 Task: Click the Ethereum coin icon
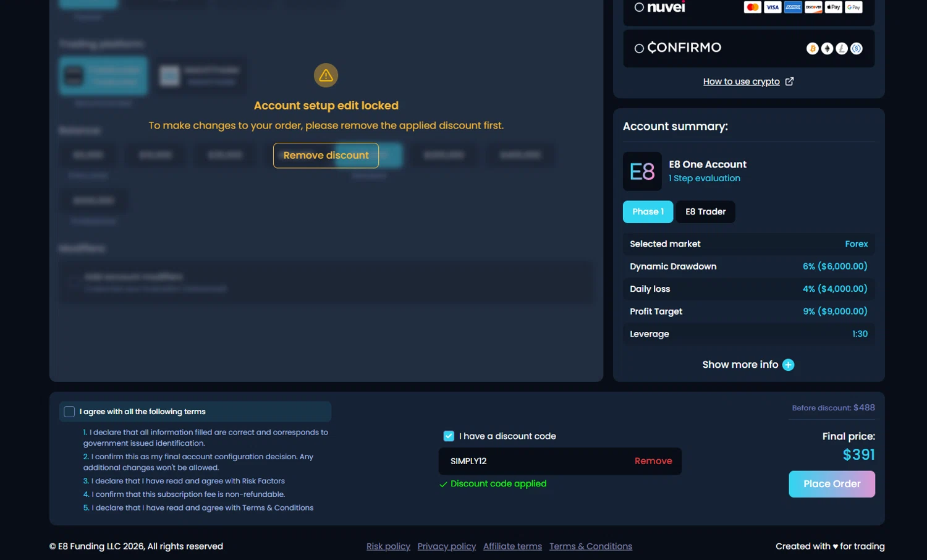pyautogui.click(x=827, y=49)
